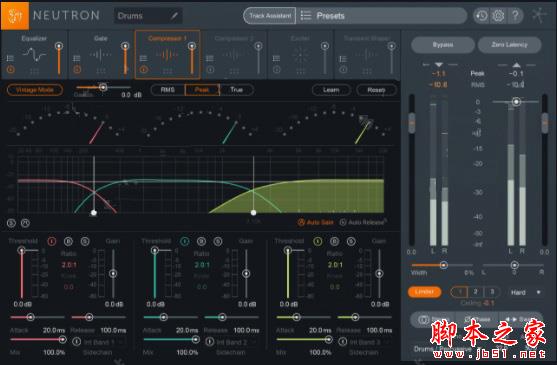
Task: Select limiter mode 3
Action: tap(492, 292)
